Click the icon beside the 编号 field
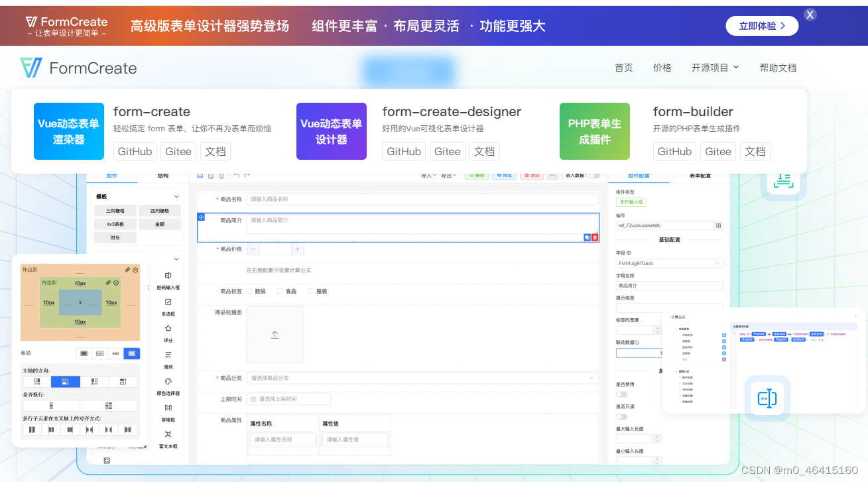The width and height of the screenshot is (868, 482). (718, 225)
